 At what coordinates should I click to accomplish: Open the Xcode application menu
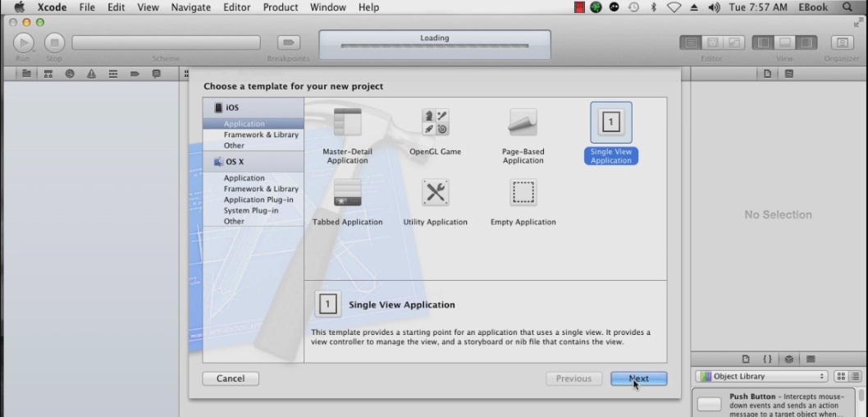(x=52, y=7)
